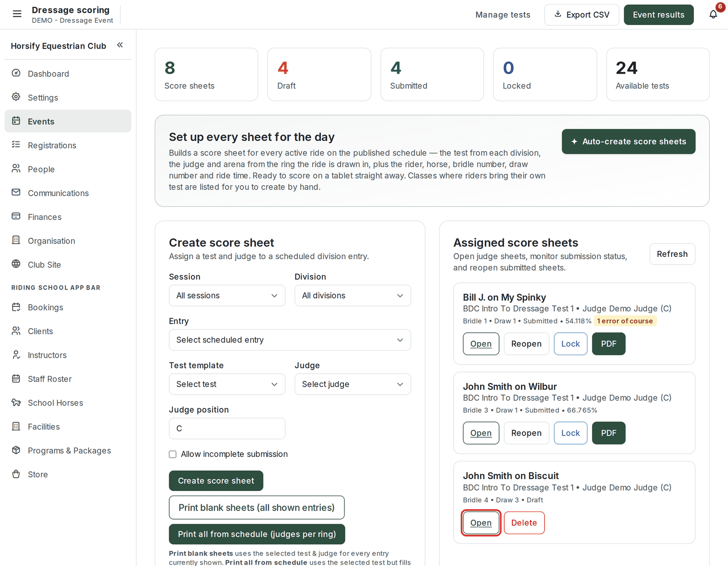728x566 pixels.
Task: Click Print all from schedule button
Action: [x=257, y=534]
